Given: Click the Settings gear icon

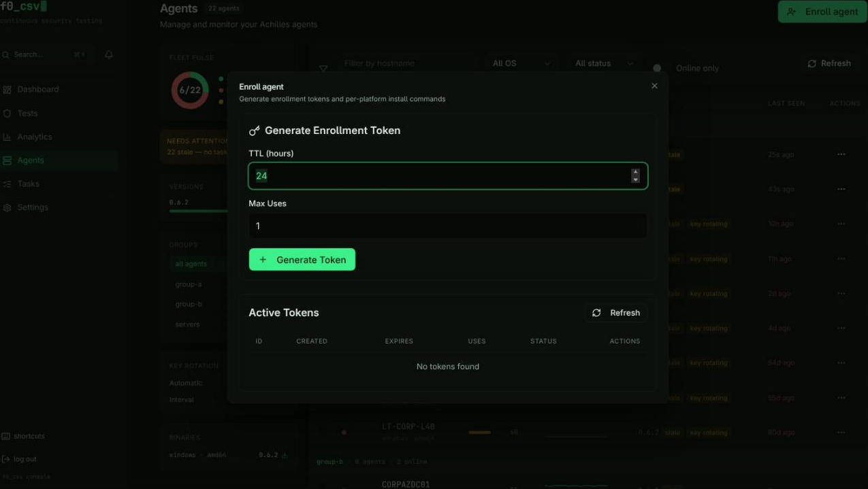Looking at the screenshot, I should pos(7,207).
